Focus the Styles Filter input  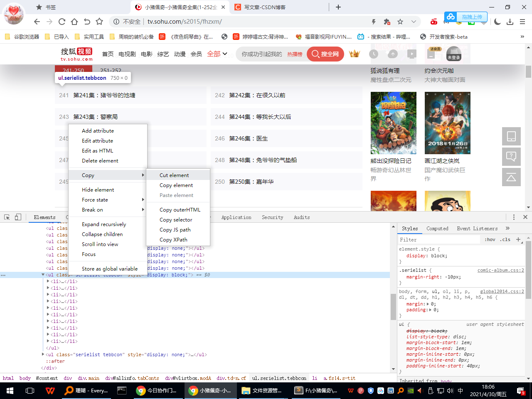438,240
